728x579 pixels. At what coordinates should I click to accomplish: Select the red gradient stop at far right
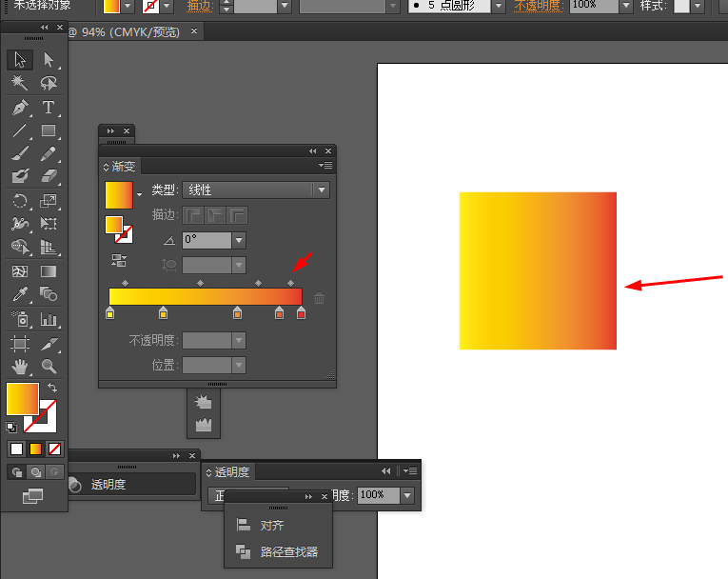point(301,313)
